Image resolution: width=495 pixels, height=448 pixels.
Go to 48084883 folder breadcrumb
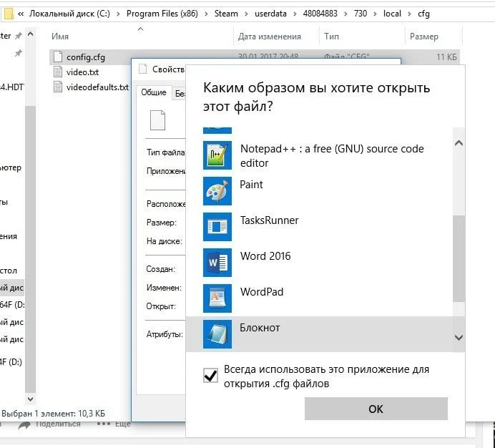(x=320, y=14)
